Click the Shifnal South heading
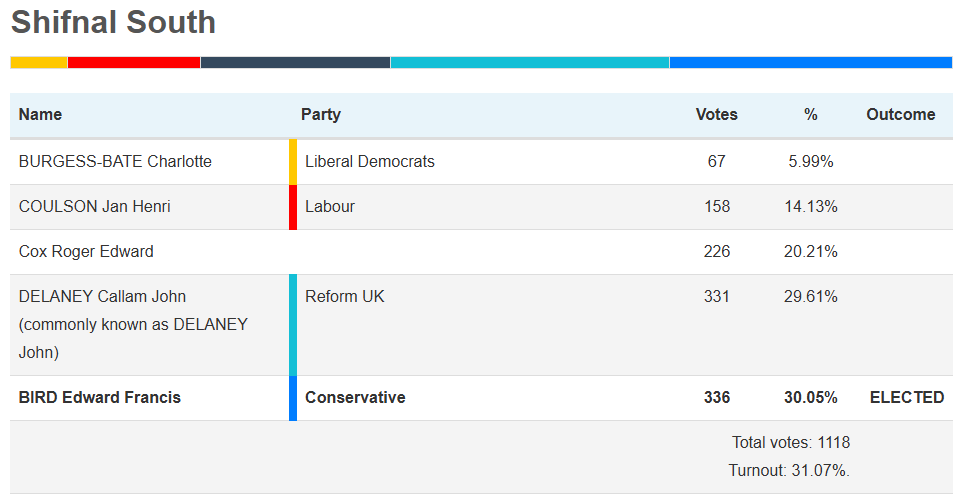This screenshot has width=961, height=502. (113, 22)
